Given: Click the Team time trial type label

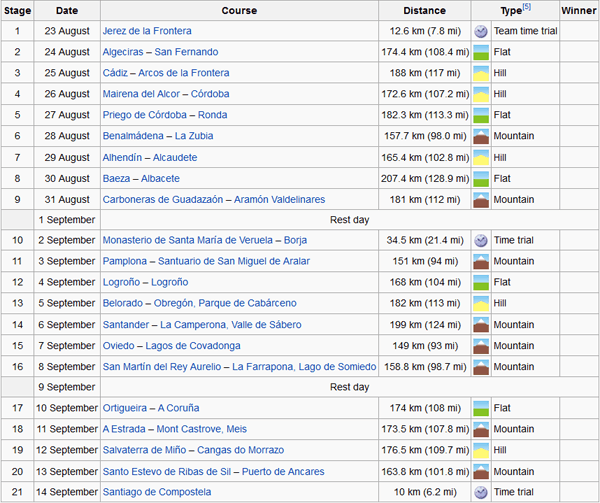Looking at the screenshot, I should 525,31.
